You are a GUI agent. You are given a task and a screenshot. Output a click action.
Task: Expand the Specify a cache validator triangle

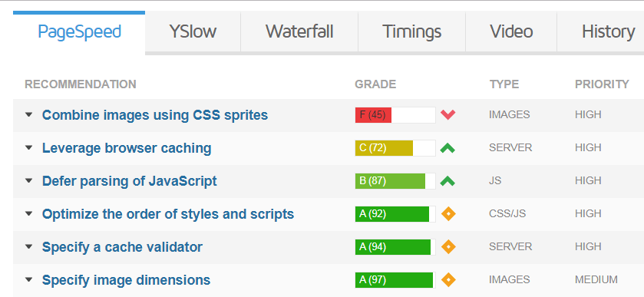28,247
